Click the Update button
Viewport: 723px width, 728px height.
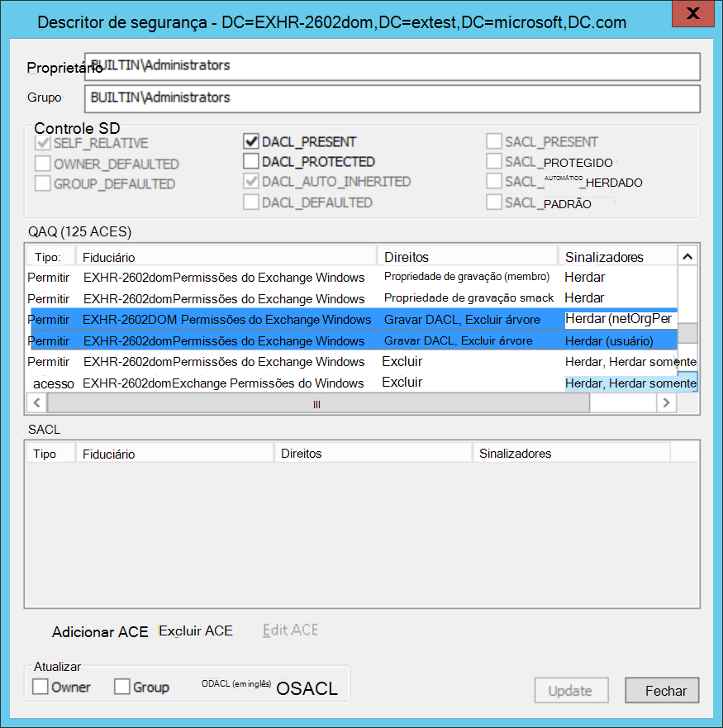[x=571, y=690]
